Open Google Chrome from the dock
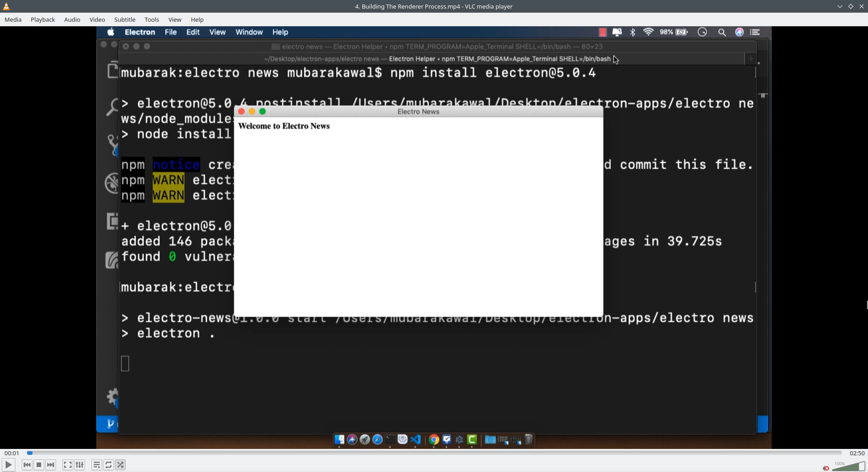Screen dimensions: 868x472 click(x=434, y=439)
